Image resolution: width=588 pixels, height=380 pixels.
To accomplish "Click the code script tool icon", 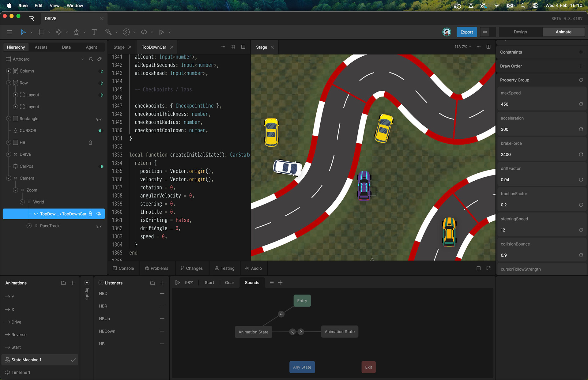I will pyautogui.click(x=144, y=32).
